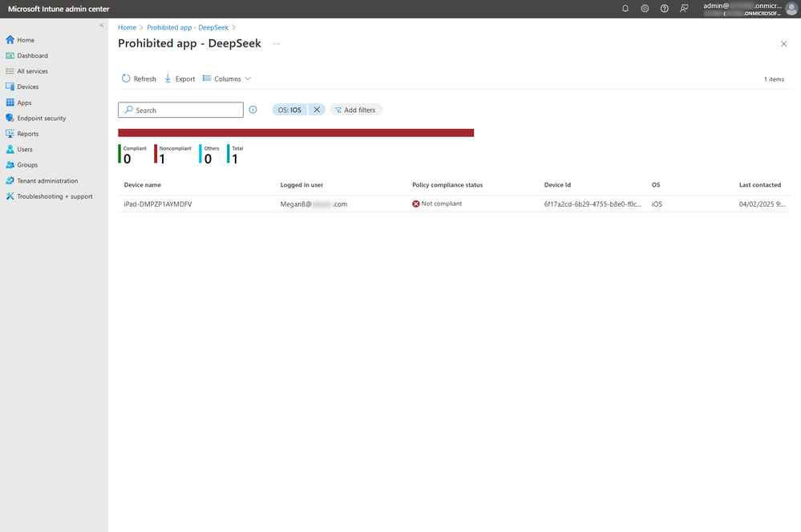Sort by Device Id column
This screenshot has height=532, width=801.
tap(557, 185)
